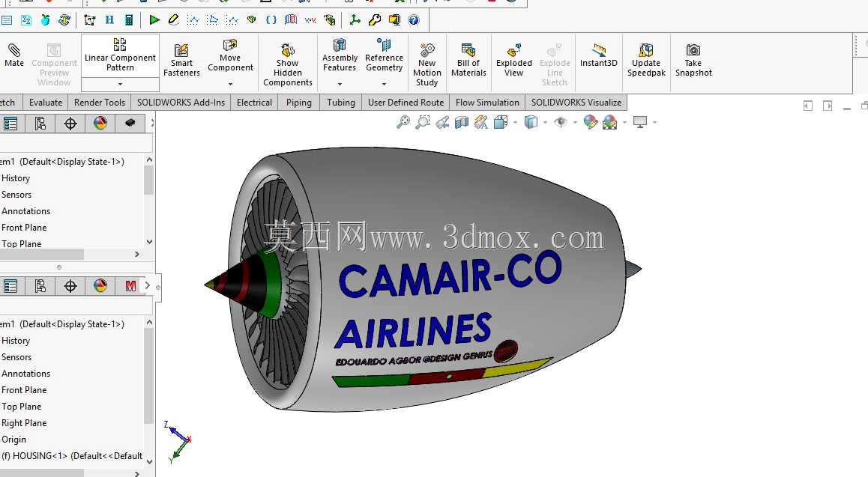Click Apply Scene icon
The height and width of the screenshot is (477, 868).
click(609, 122)
